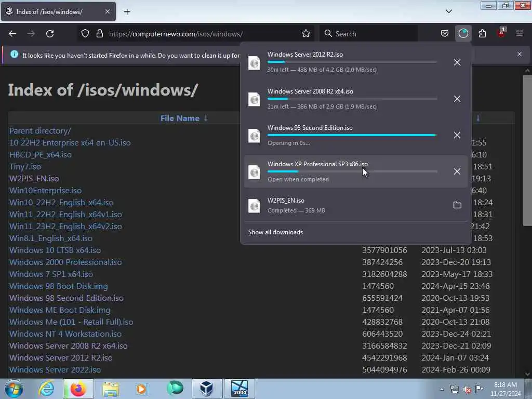This screenshot has width=532, height=399.
Task: Open the Parent directory/ link
Action: click(40, 130)
